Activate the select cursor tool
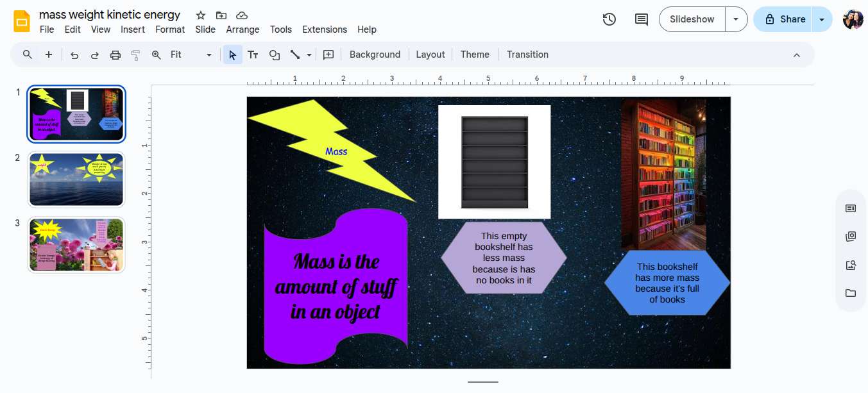This screenshot has height=393, width=868. pyautogui.click(x=232, y=55)
